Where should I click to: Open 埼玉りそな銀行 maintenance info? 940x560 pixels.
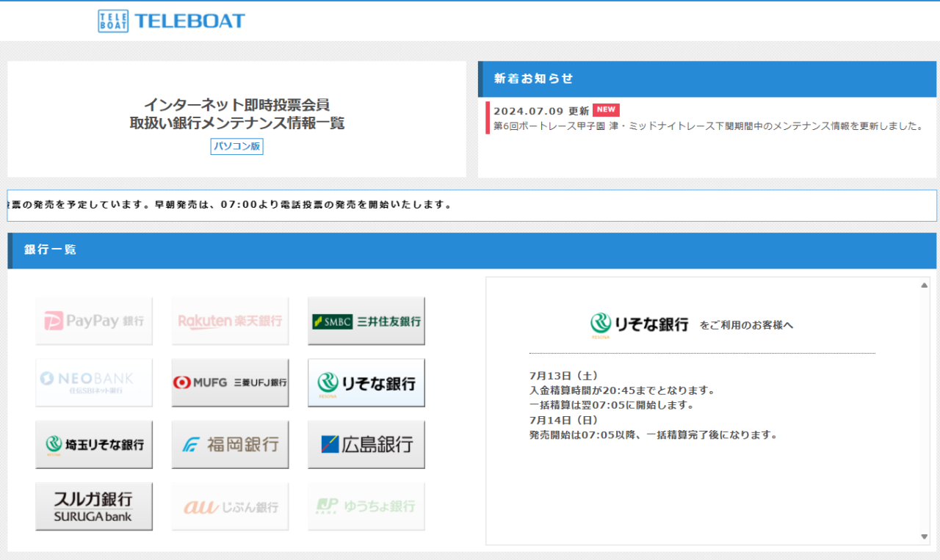click(94, 444)
